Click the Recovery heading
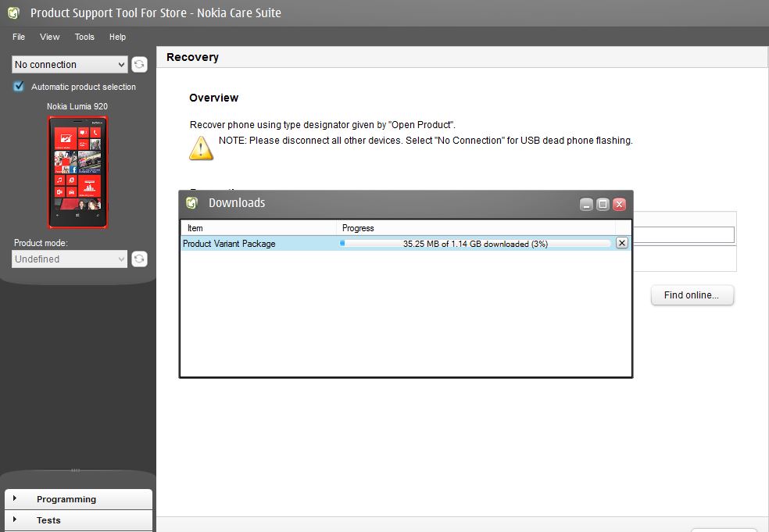The width and height of the screenshot is (769, 532). [192, 57]
